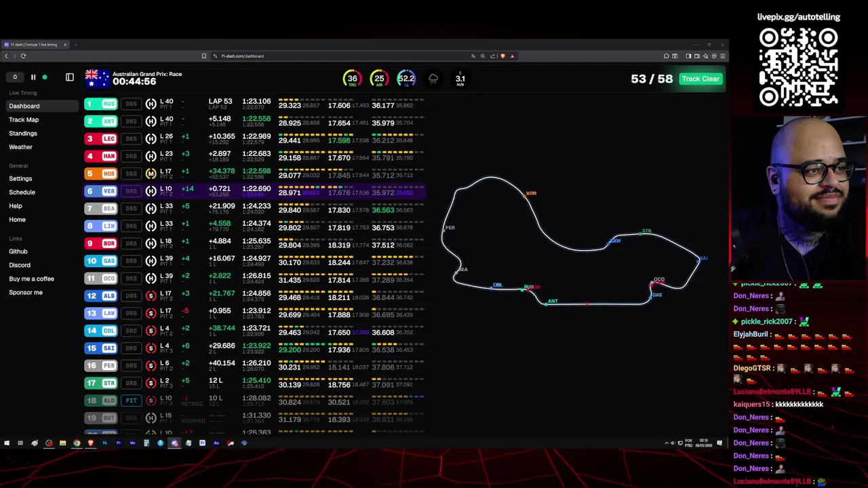Open a new browser tab
868x488 pixels.
point(75,45)
